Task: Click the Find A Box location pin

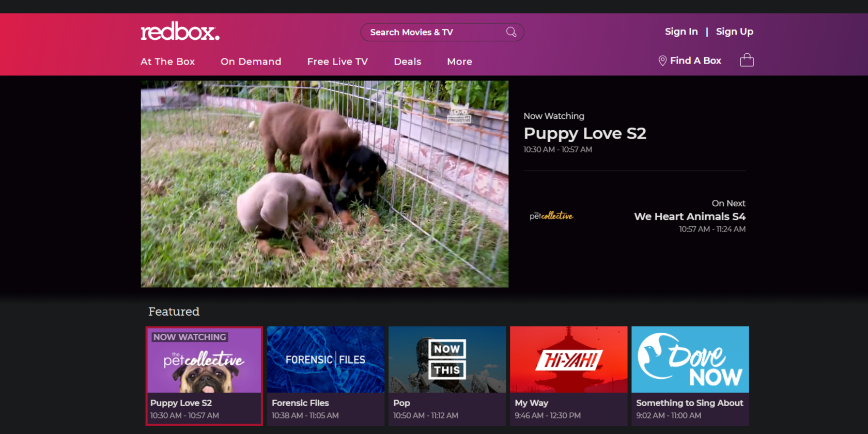Action: point(662,61)
